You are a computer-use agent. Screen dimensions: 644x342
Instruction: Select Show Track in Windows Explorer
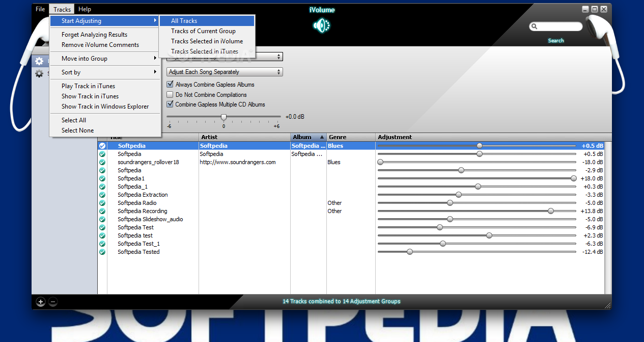click(105, 107)
